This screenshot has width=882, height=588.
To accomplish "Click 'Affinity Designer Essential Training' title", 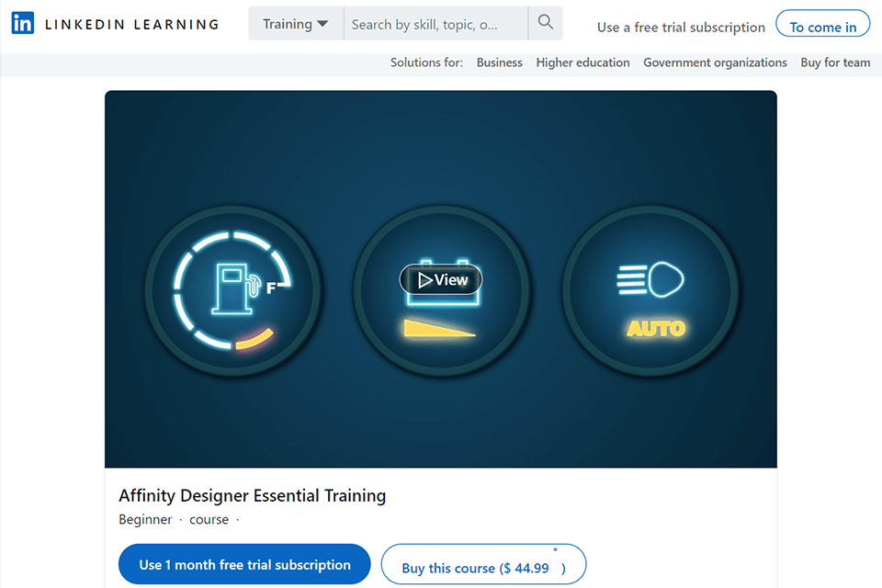I will 252,496.
